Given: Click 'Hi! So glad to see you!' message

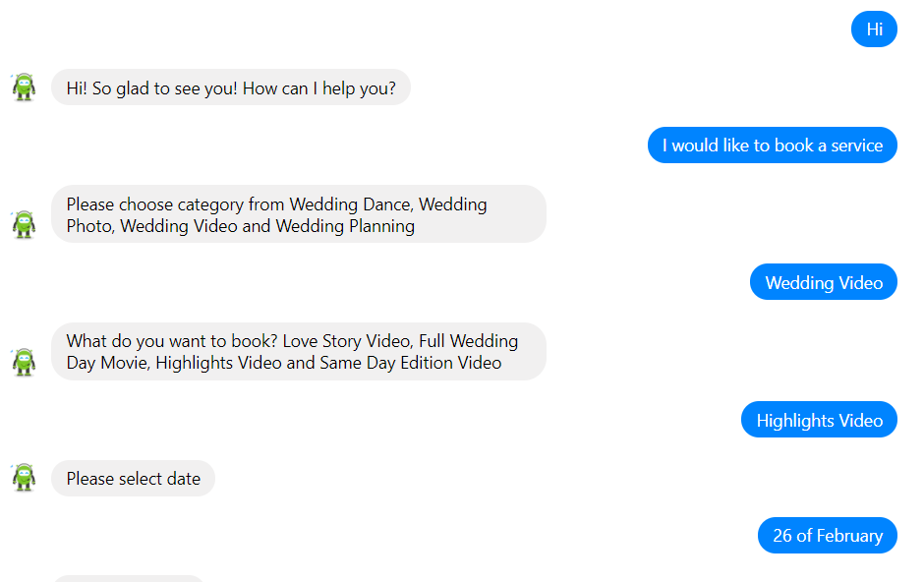Looking at the screenshot, I should (230, 87).
